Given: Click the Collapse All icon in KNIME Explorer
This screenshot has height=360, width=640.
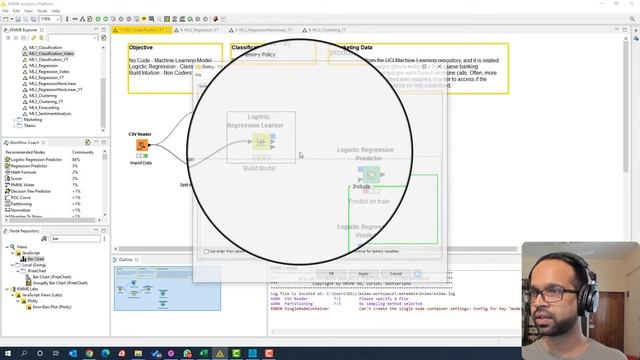Looking at the screenshot, I should (8, 38).
